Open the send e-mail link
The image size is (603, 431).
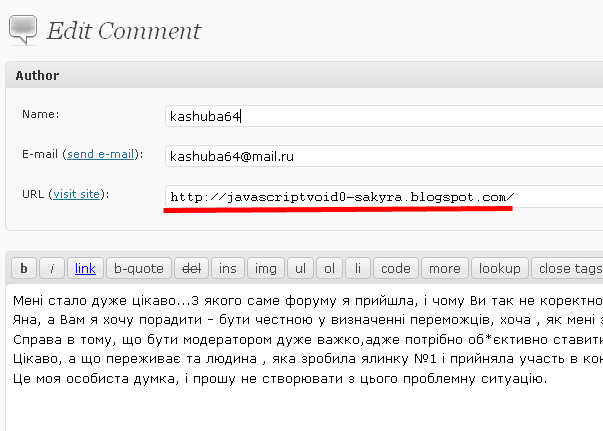pos(101,155)
